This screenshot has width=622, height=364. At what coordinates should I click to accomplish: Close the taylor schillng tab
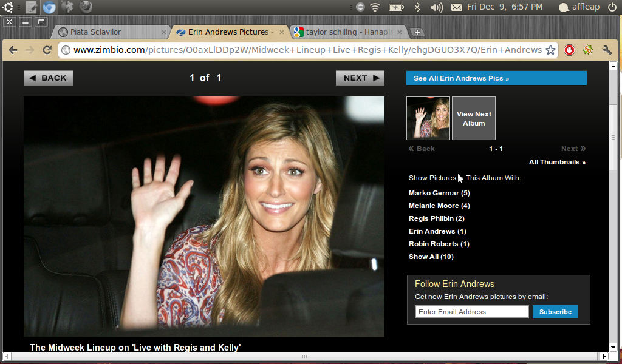pyautogui.click(x=400, y=32)
